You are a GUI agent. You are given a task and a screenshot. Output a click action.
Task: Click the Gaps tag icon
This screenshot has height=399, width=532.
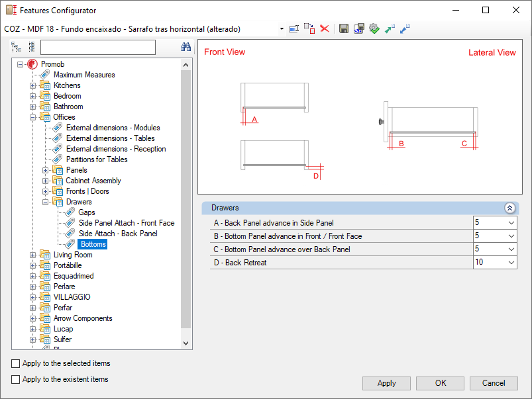click(x=70, y=212)
